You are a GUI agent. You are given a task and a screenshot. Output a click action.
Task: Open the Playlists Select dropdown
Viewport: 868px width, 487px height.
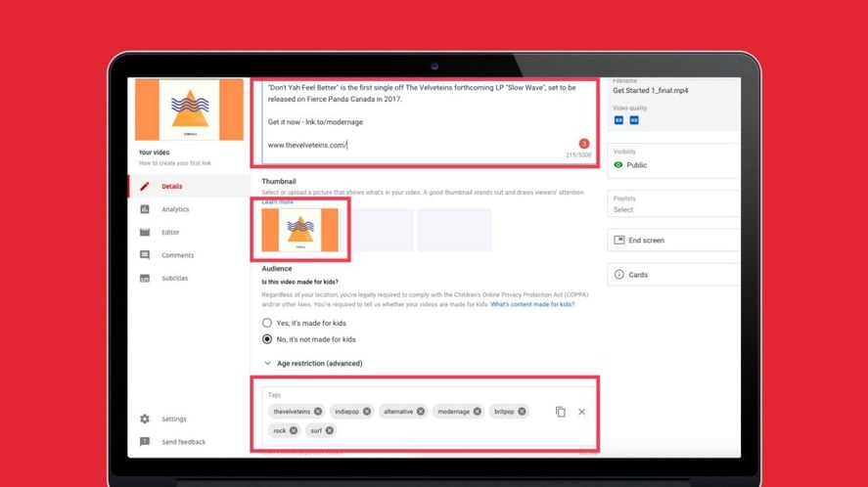[673, 204]
